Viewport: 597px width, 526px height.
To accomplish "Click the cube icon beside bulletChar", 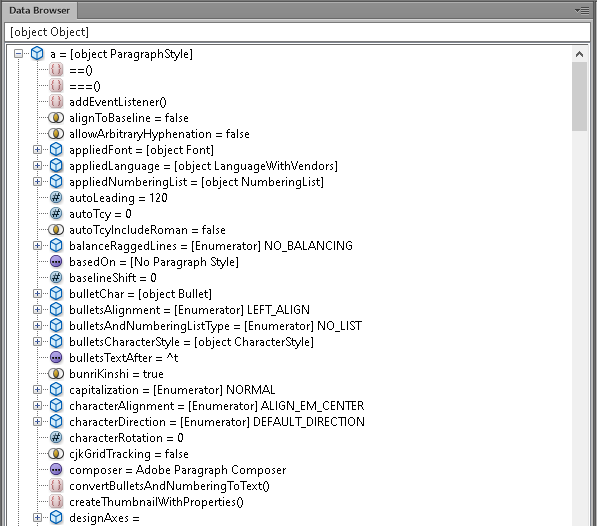I will pos(56,293).
